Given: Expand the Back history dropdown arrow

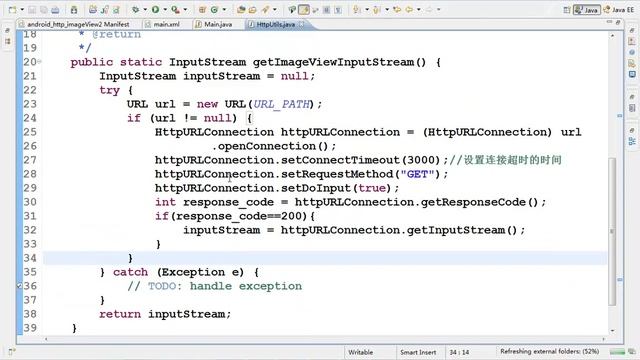Looking at the screenshot, I should [x=419, y=9].
